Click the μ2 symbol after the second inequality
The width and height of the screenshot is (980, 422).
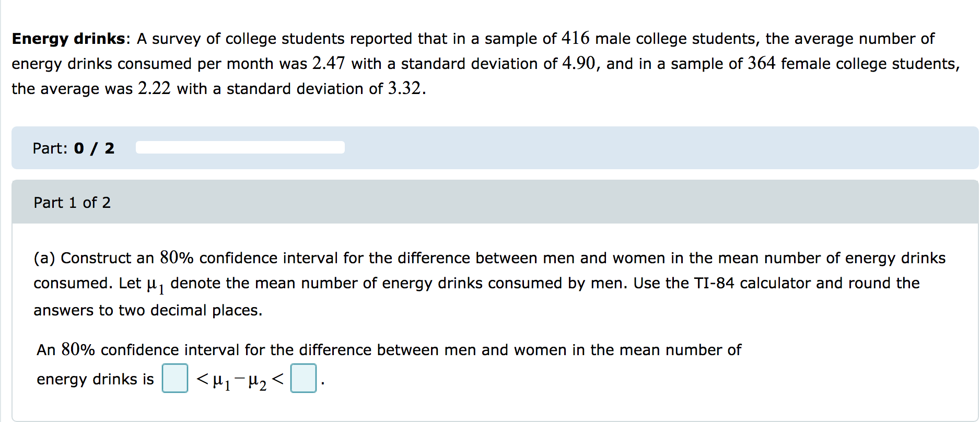point(256,381)
